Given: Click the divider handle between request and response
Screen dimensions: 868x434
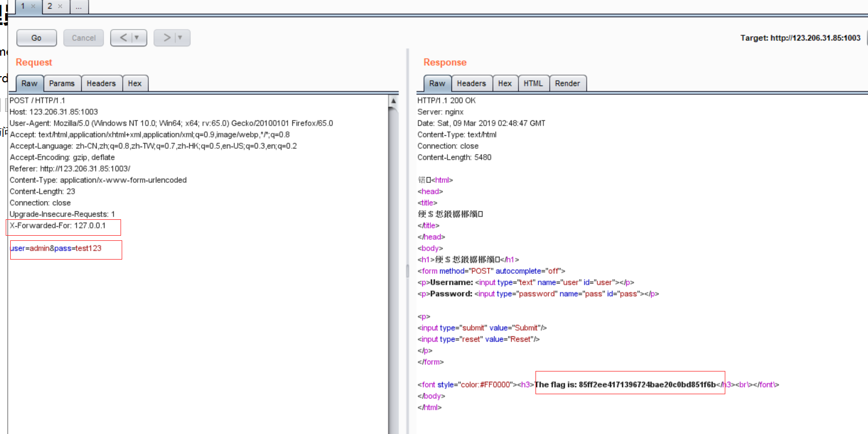Looking at the screenshot, I should pos(407,271).
